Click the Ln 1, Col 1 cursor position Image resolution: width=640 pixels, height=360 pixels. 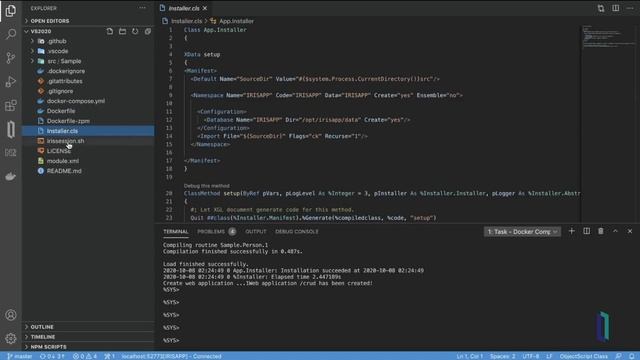(x=469, y=356)
